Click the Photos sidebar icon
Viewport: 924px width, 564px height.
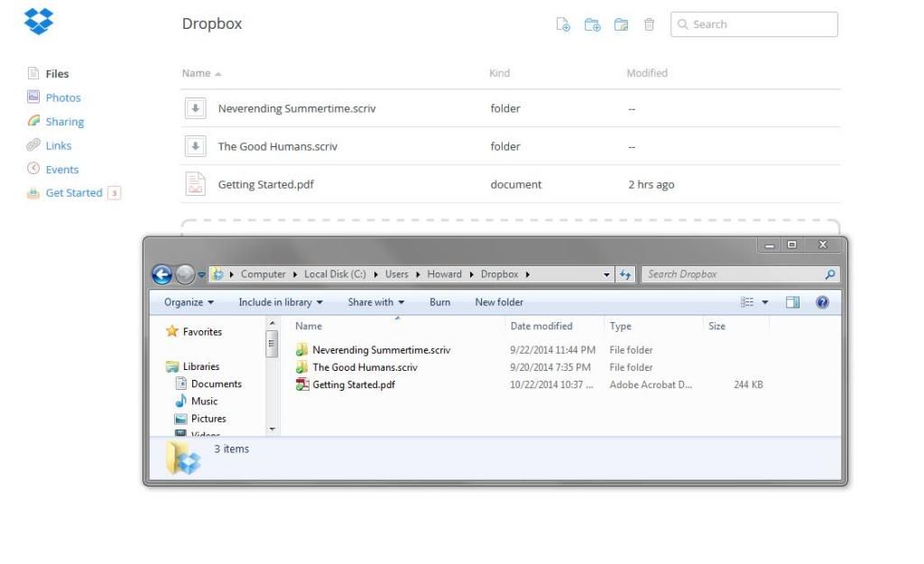pos(33,97)
